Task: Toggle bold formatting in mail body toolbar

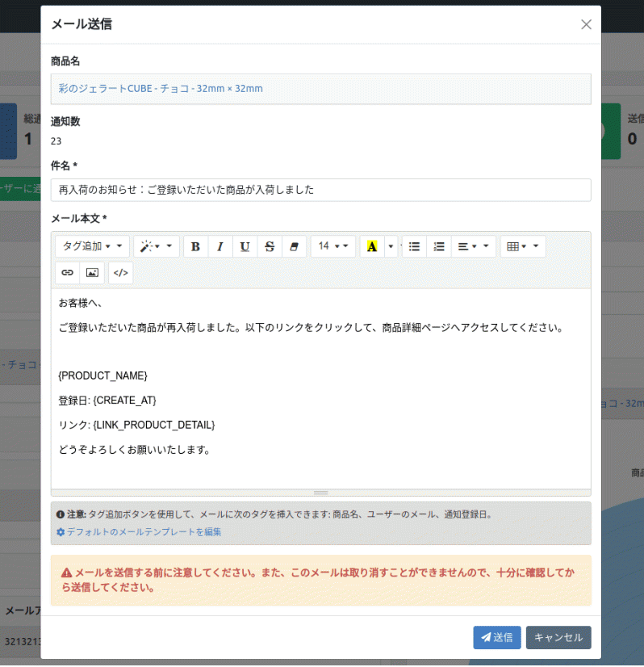Action: click(x=195, y=246)
